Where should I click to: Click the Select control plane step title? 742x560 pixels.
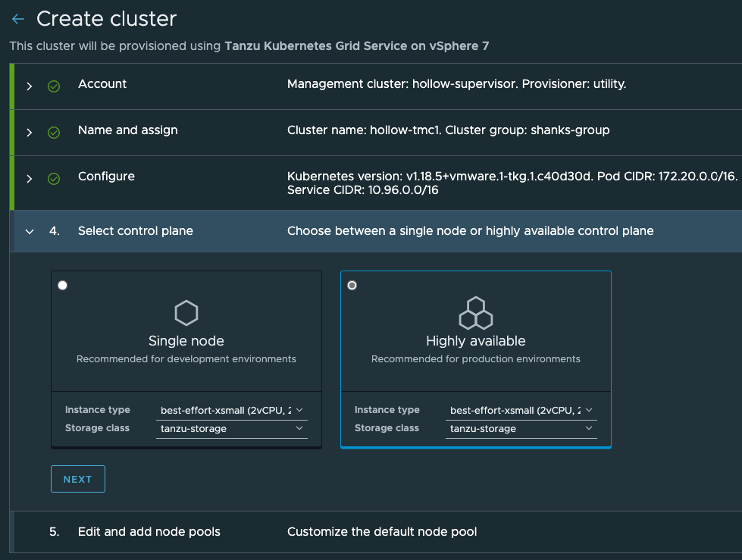point(135,231)
